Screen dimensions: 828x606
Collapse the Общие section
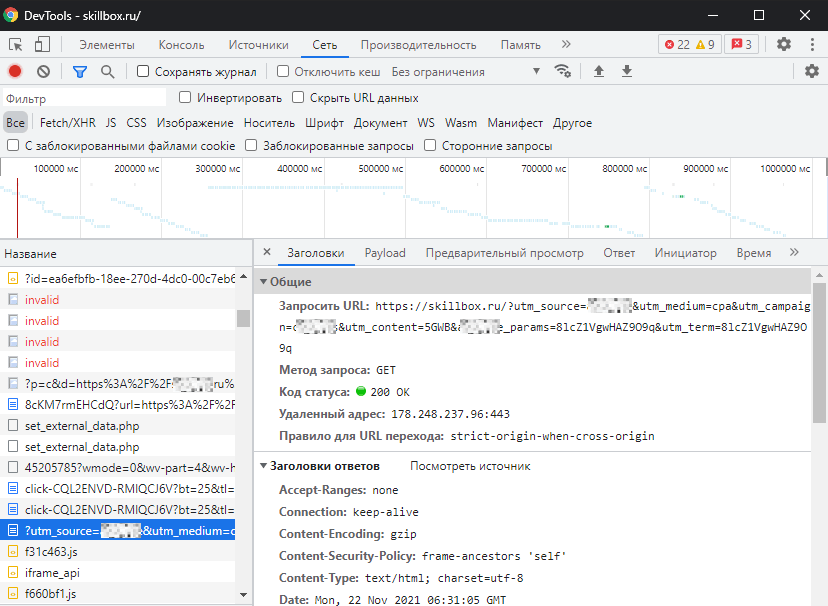click(x=264, y=282)
